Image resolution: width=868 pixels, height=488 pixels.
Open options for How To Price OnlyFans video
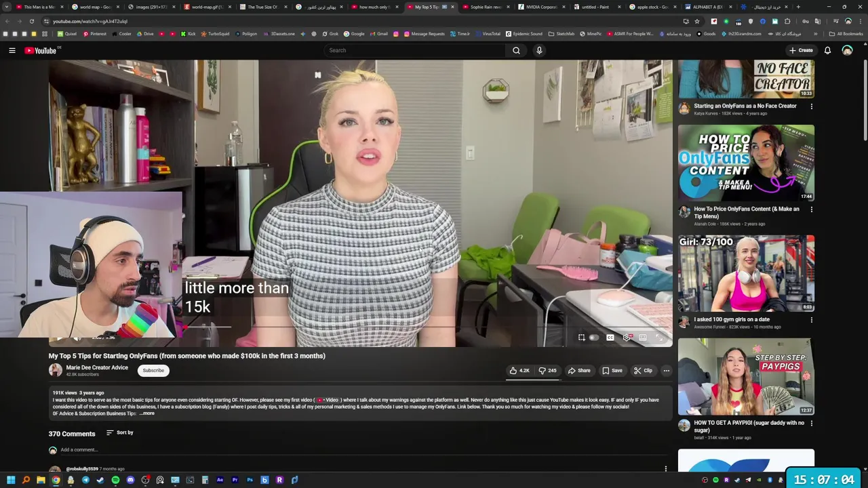[x=811, y=209]
